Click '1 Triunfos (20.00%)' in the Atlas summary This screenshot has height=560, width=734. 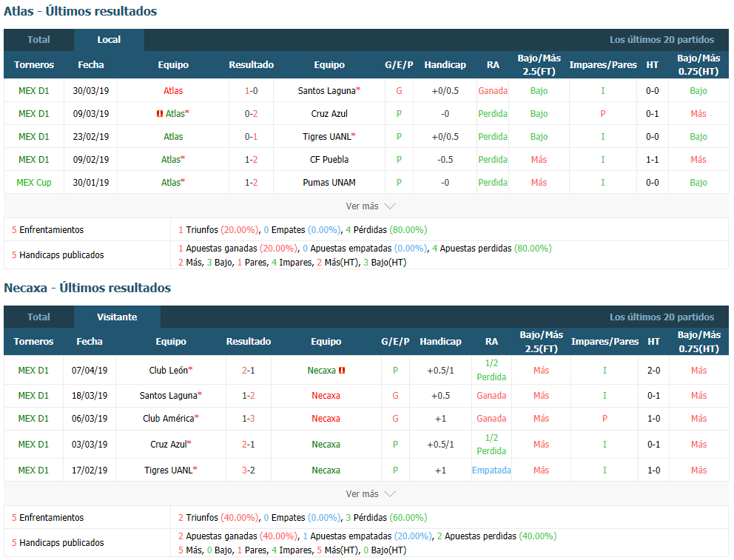tap(218, 230)
